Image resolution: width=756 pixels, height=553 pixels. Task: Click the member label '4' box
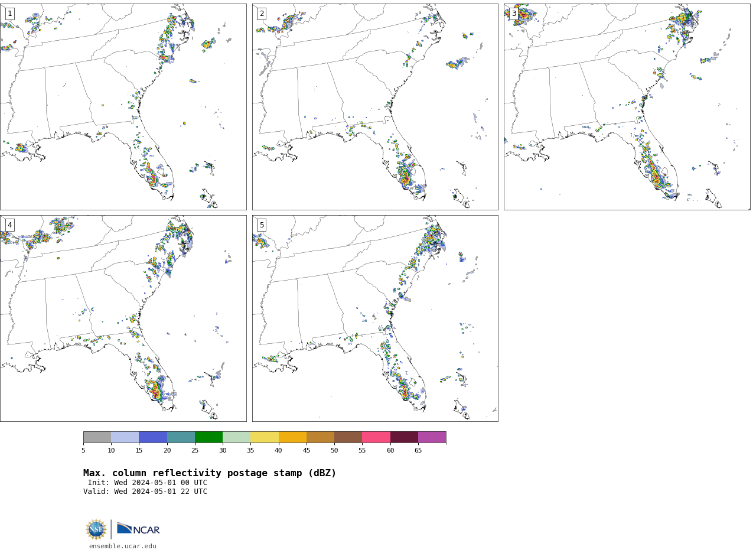tap(9, 225)
